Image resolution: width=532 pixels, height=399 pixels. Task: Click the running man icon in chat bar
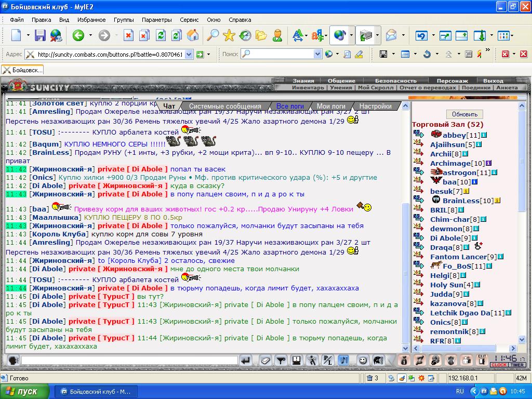click(x=312, y=361)
